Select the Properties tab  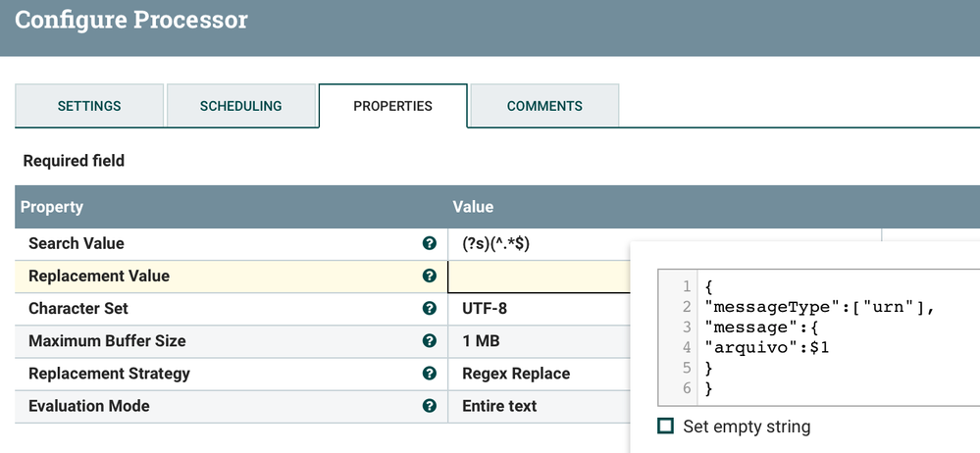(x=392, y=106)
